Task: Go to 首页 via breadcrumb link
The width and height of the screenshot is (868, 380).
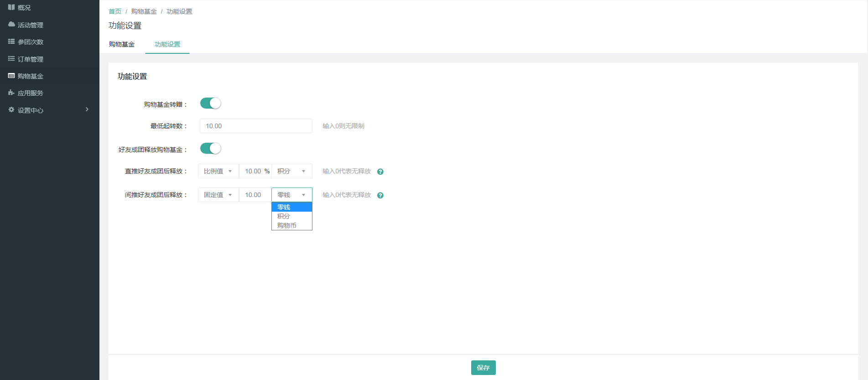Action: coord(115,11)
